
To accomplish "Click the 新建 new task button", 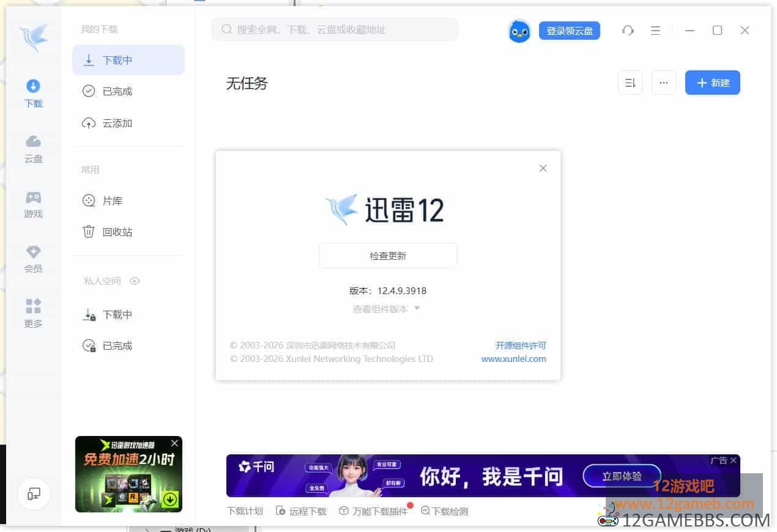I will (x=713, y=83).
